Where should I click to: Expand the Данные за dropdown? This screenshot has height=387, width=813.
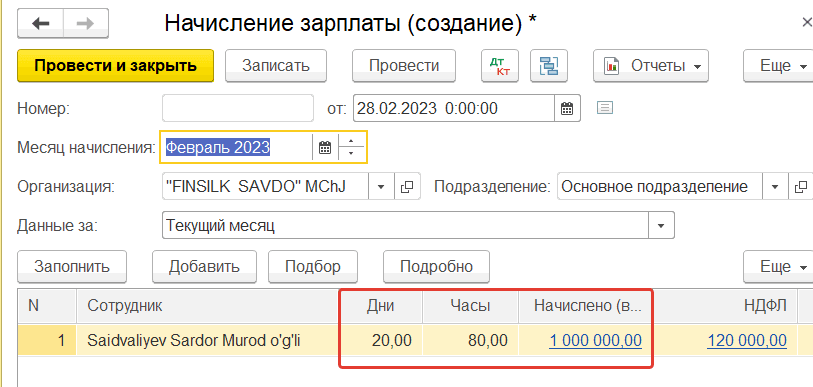point(661,226)
